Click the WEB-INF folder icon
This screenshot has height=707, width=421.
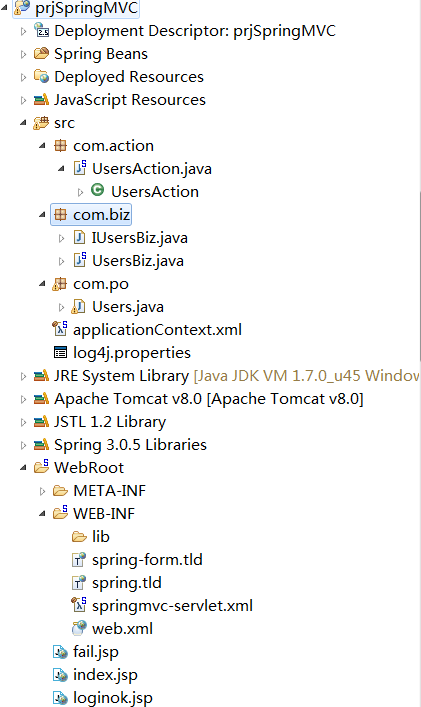pos(60,513)
